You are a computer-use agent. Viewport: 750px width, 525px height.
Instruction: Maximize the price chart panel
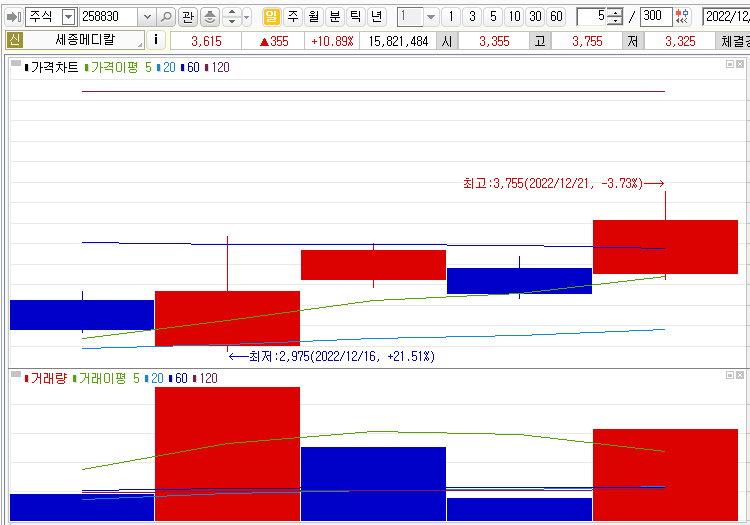(730, 64)
